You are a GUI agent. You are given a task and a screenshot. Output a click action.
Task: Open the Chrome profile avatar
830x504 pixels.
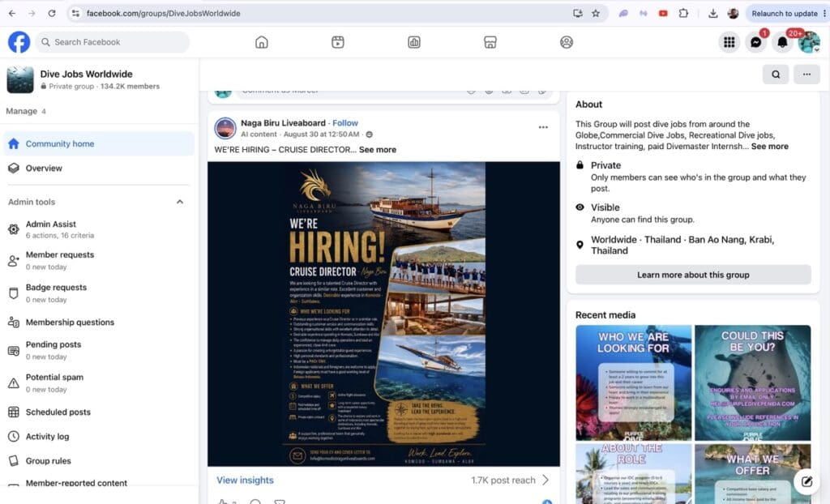733,13
